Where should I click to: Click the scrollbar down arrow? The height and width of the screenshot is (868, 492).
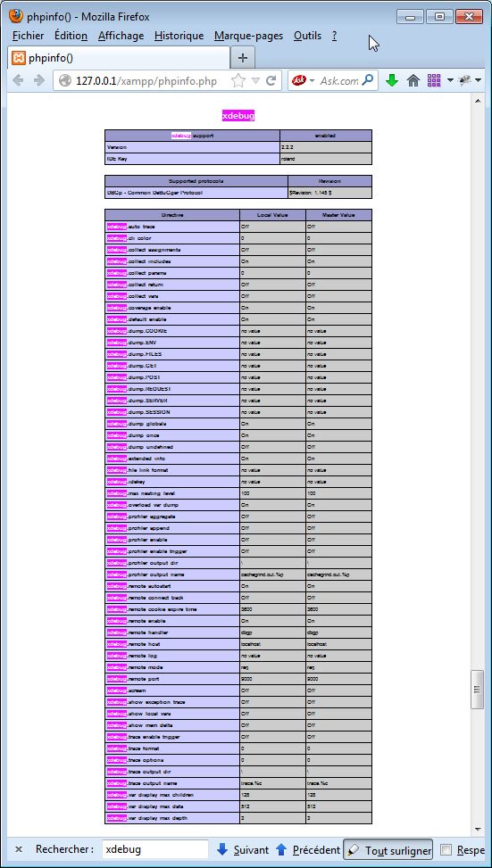(477, 828)
